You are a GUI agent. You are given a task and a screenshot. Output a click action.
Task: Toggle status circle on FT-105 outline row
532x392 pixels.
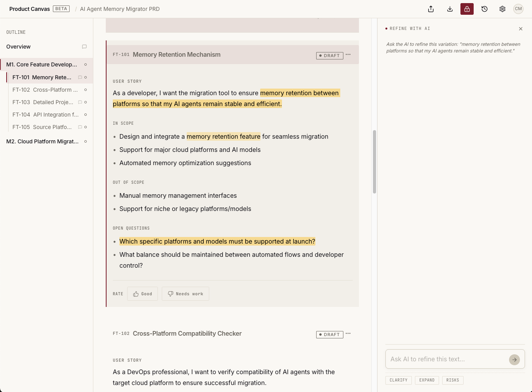pos(86,127)
